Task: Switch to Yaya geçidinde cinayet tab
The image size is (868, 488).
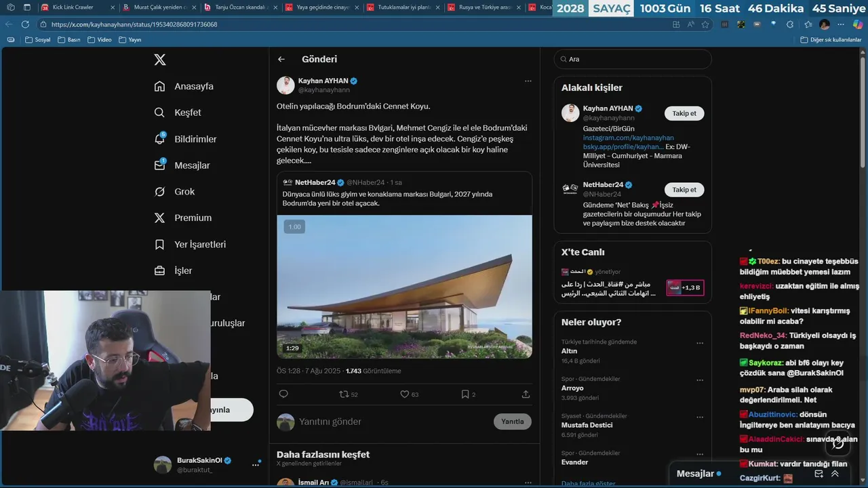Action: 322,7
